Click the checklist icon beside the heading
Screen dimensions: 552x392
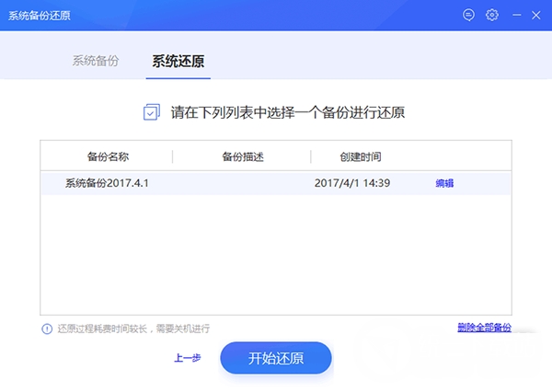(x=152, y=113)
